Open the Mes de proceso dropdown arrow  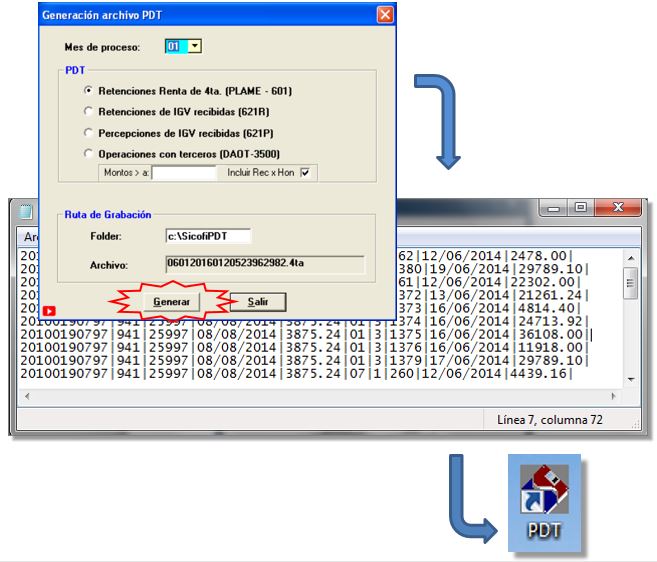pyautogui.click(x=195, y=46)
